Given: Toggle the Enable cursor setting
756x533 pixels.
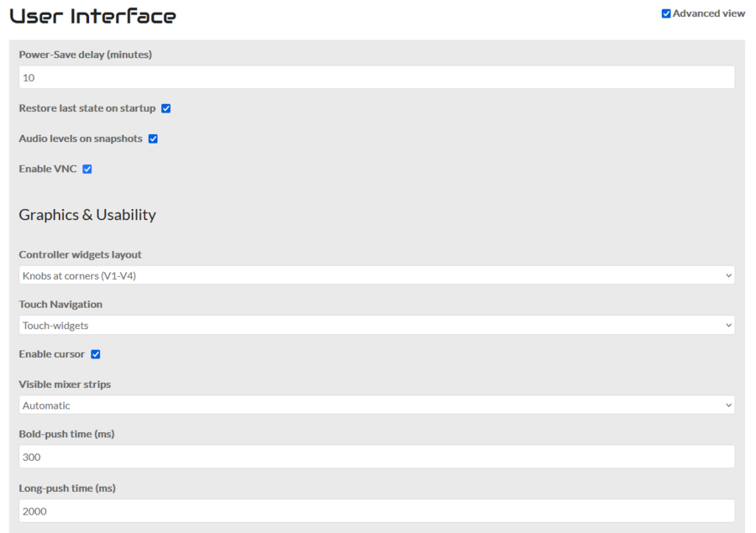Looking at the screenshot, I should click(x=96, y=354).
